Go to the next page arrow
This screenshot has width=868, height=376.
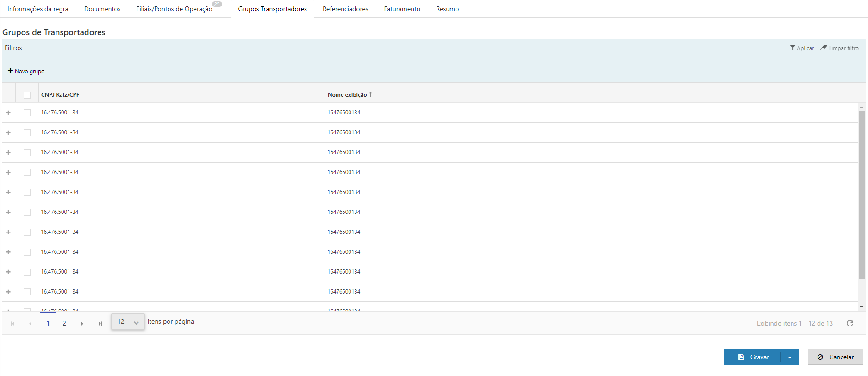point(82,324)
